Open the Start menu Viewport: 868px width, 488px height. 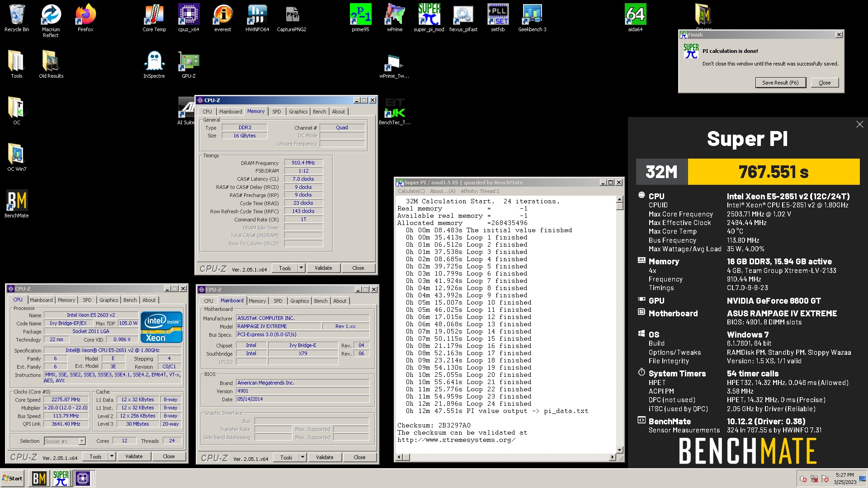click(12, 479)
